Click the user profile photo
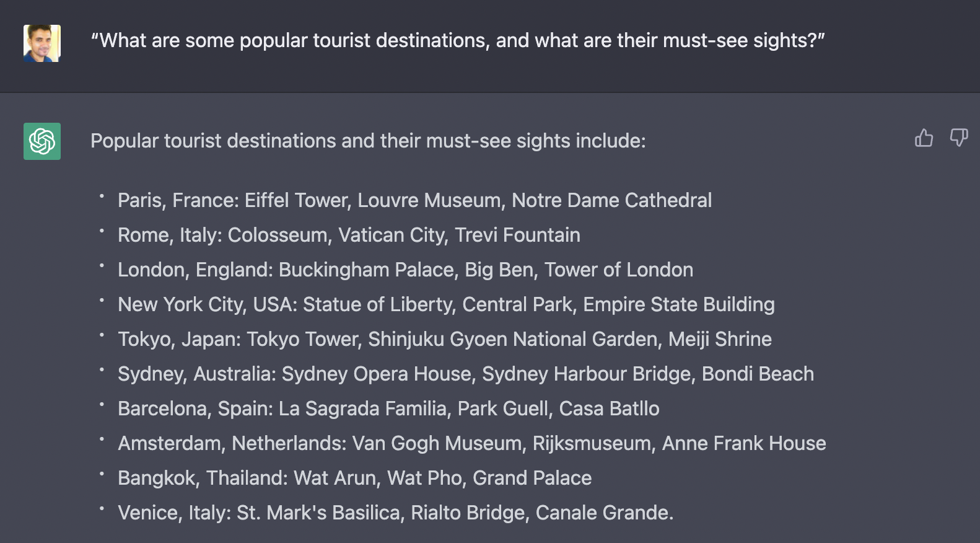 (x=42, y=43)
